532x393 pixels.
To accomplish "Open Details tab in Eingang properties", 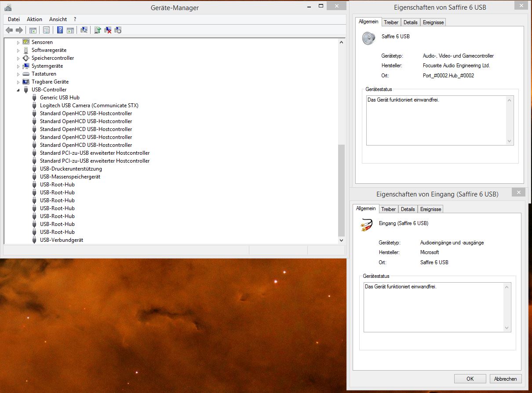I will (408, 209).
